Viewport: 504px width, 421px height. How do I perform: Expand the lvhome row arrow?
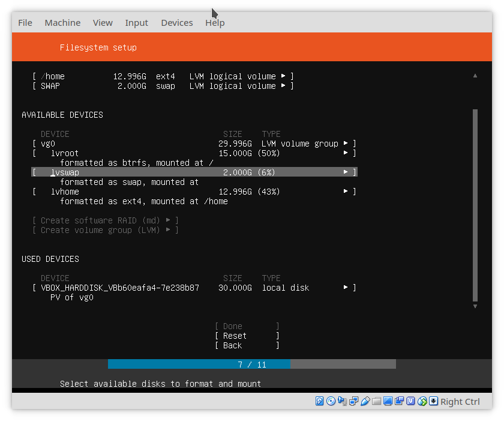[346, 192]
